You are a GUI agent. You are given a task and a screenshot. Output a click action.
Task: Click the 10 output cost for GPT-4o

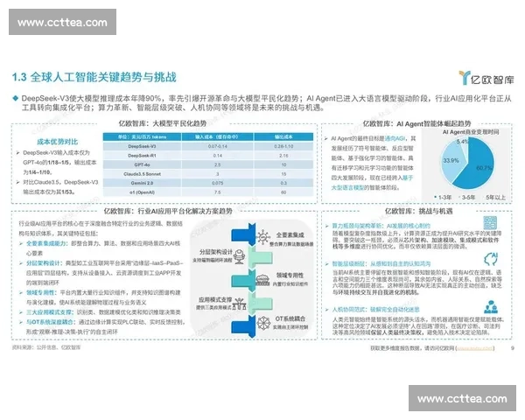point(283,164)
